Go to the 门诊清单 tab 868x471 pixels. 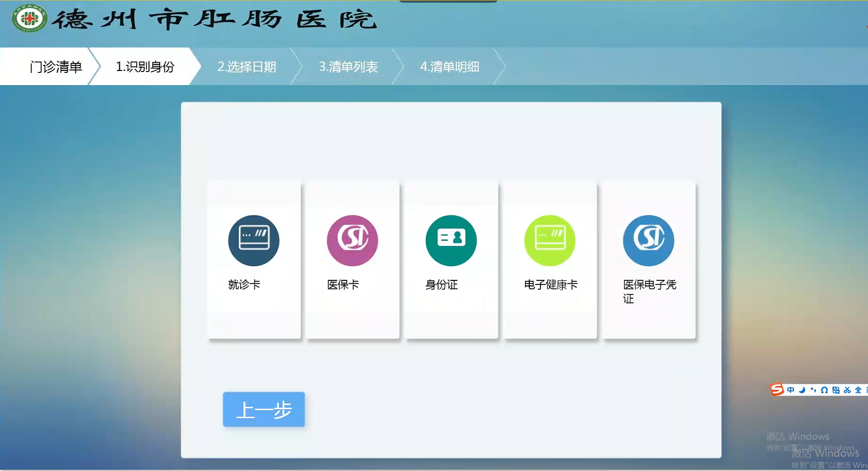[x=55, y=66]
